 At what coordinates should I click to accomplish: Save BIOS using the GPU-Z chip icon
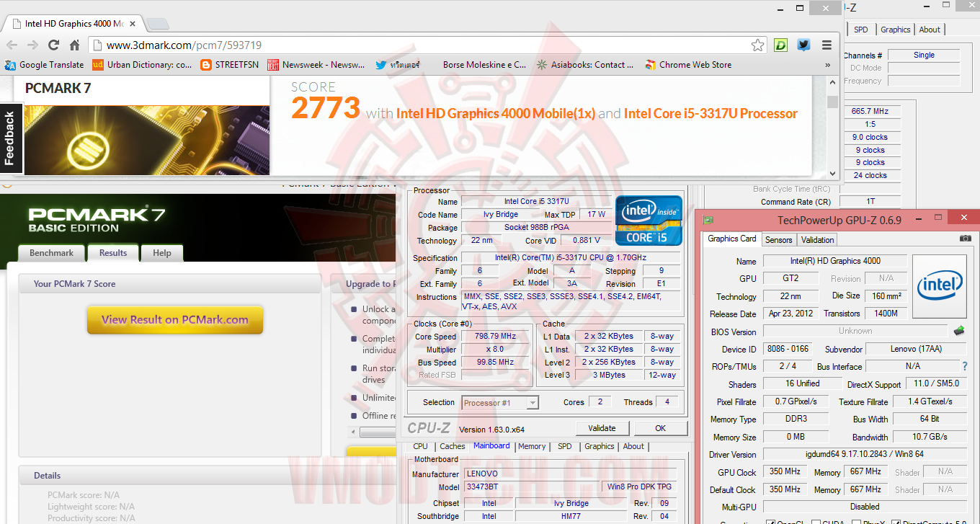(958, 331)
